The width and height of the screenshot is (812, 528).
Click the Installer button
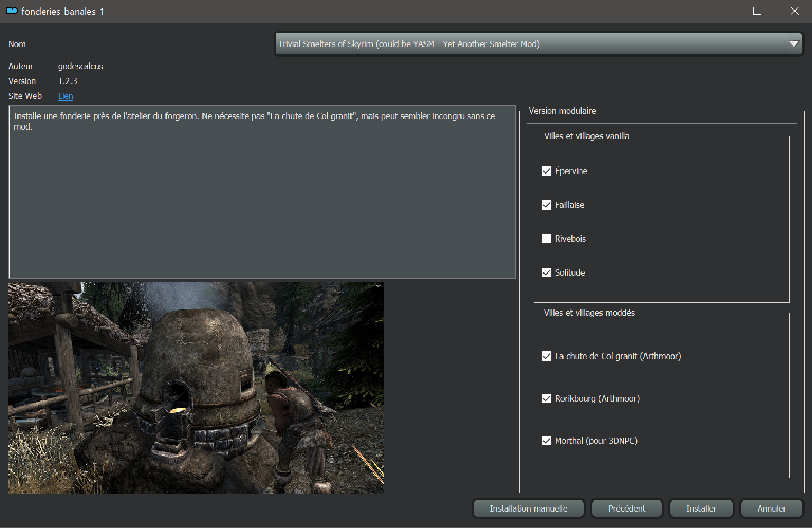[701, 508]
